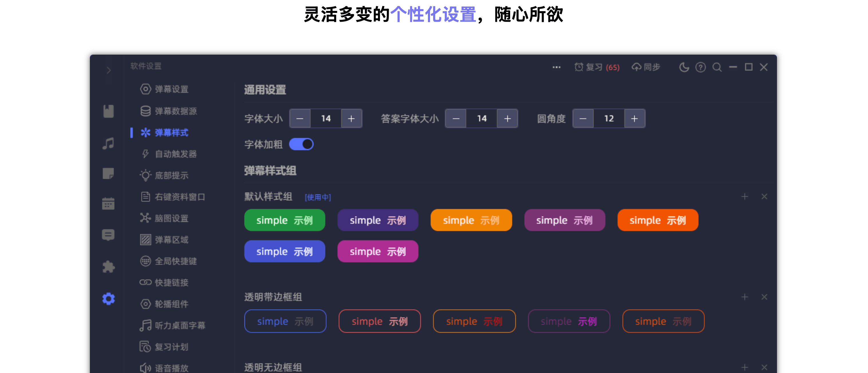Click the 字体大小 value field
Viewport: 868px width, 373px height.
326,118
